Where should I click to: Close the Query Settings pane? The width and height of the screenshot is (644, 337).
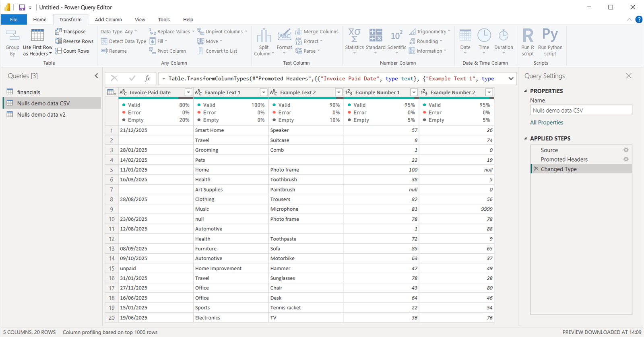coord(629,76)
